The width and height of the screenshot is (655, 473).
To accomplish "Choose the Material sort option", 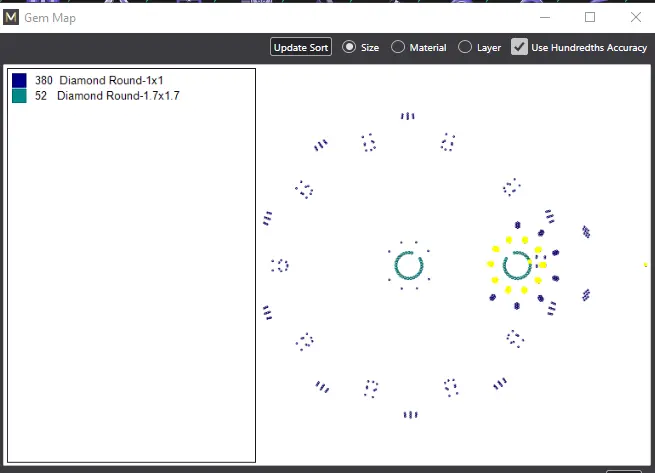I will (398, 47).
